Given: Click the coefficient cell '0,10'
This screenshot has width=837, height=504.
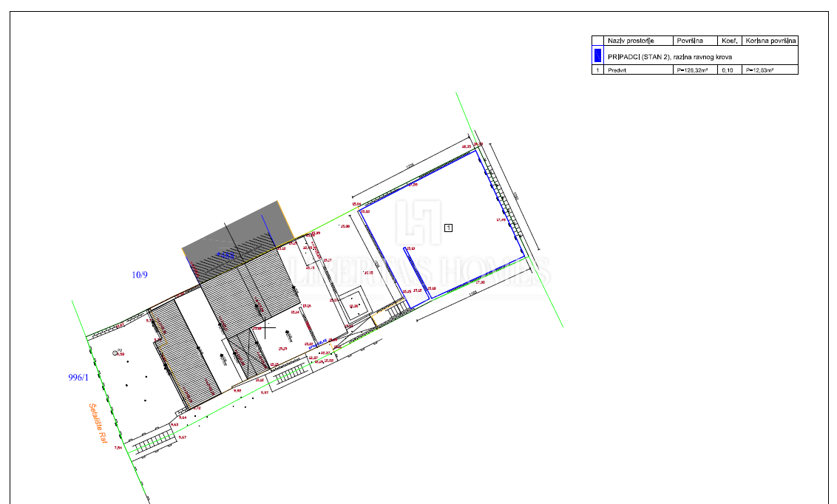Looking at the screenshot, I should pos(727,70).
